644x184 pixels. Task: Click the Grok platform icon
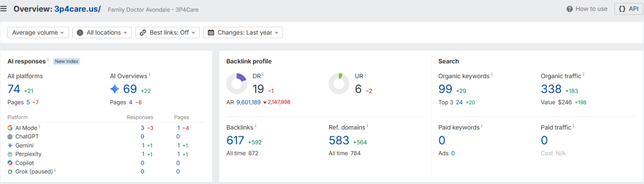click(x=10, y=172)
